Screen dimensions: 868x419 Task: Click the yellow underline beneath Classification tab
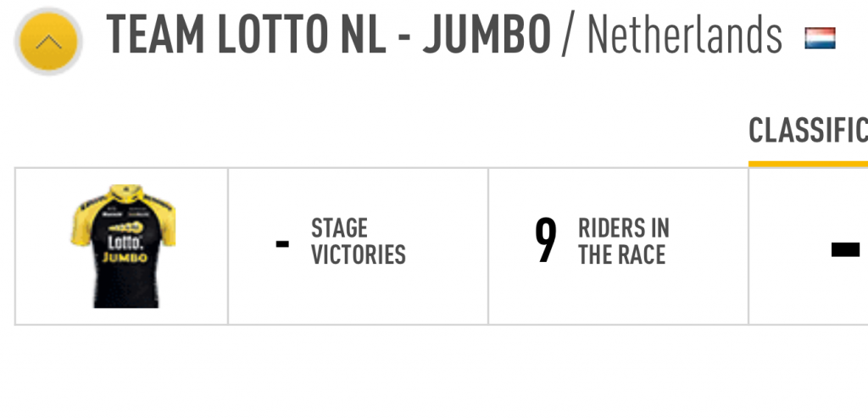[x=808, y=164]
